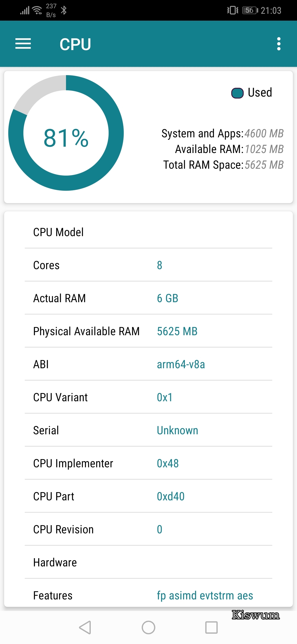Select the CPU Model row

click(148, 232)
